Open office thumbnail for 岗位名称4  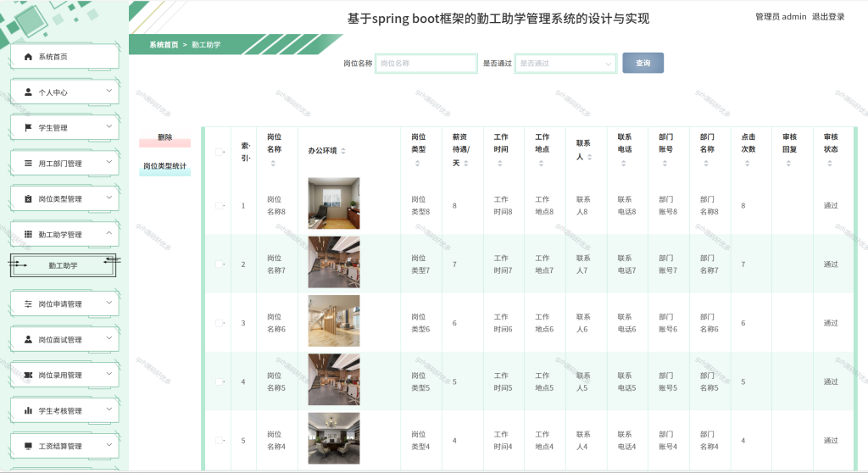point(334,438)
